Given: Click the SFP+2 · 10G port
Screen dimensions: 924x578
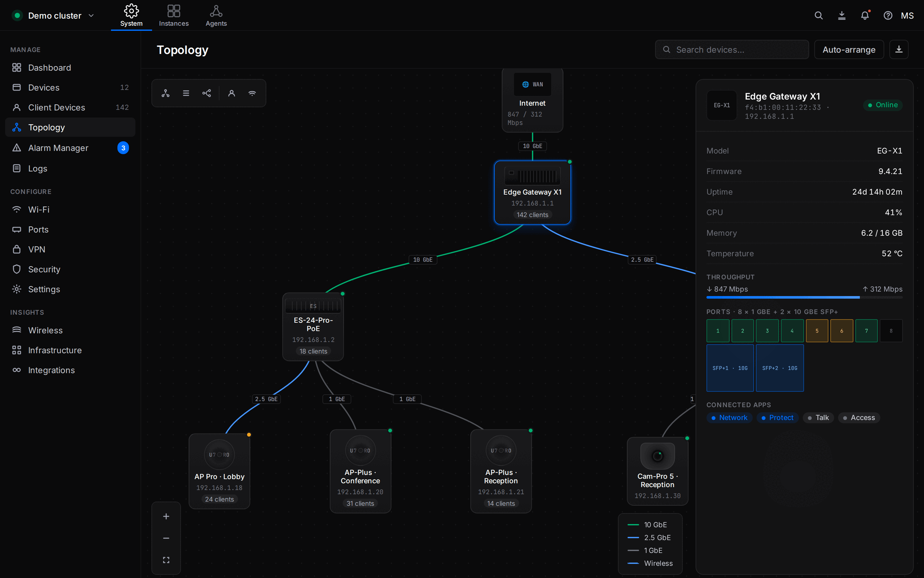Looking at the screenshot, I should pos(780,368).
